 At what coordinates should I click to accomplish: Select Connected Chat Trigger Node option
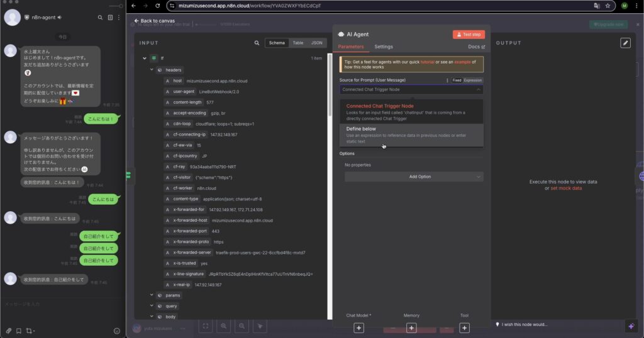411,112
